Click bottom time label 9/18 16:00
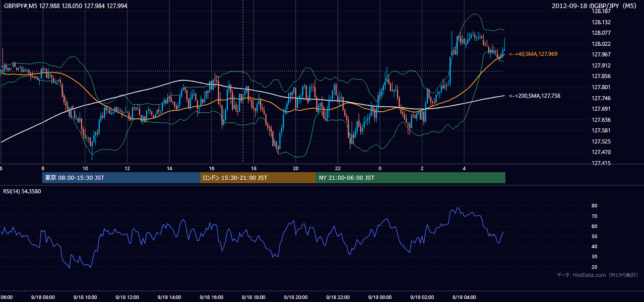Image resolution: width=644 pixels, height=302 pixels. coord(211,297)
